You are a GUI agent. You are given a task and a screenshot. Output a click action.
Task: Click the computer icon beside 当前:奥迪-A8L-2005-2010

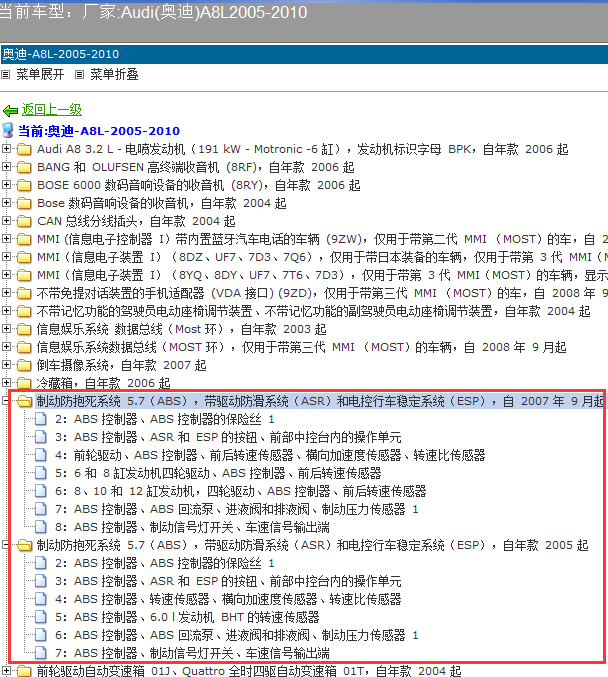coord(8,130)
